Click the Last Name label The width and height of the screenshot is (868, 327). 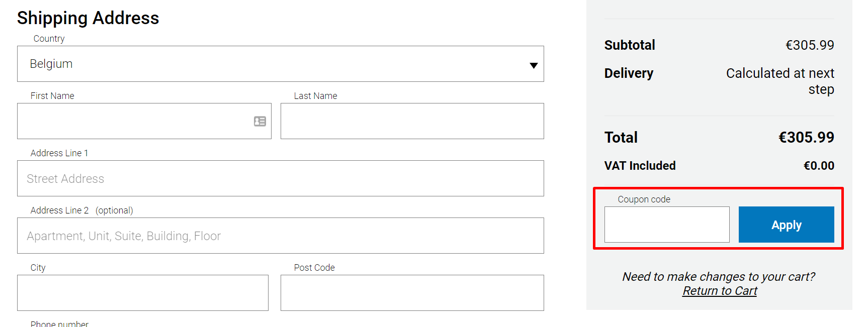315,96
